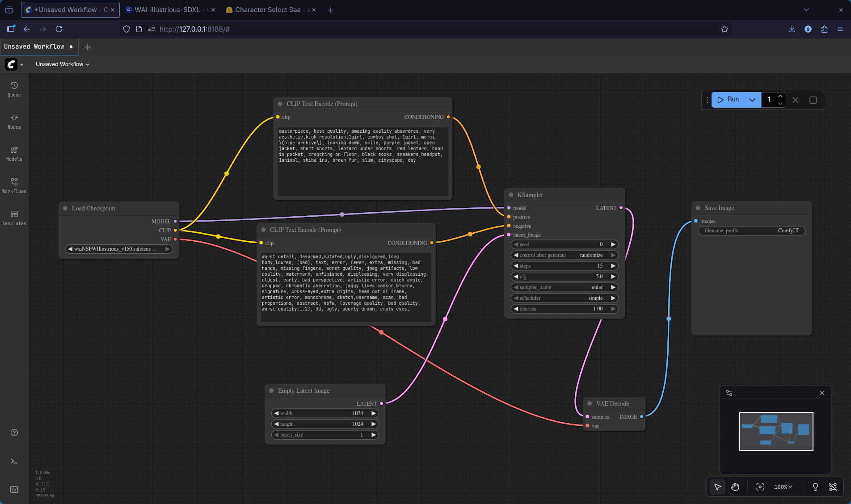This screenshot has width=851, height=504.
Task: Click the Run button
Action: 729,100
